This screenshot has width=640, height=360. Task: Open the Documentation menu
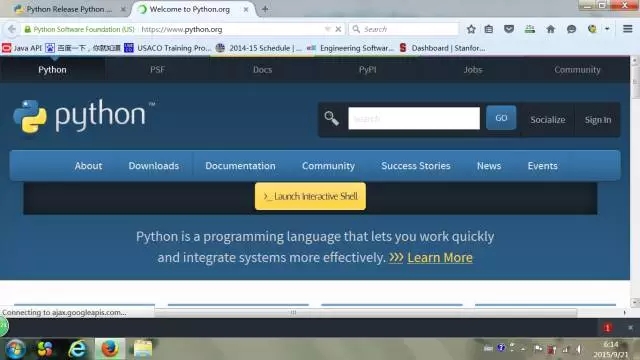tap(240, 166)
